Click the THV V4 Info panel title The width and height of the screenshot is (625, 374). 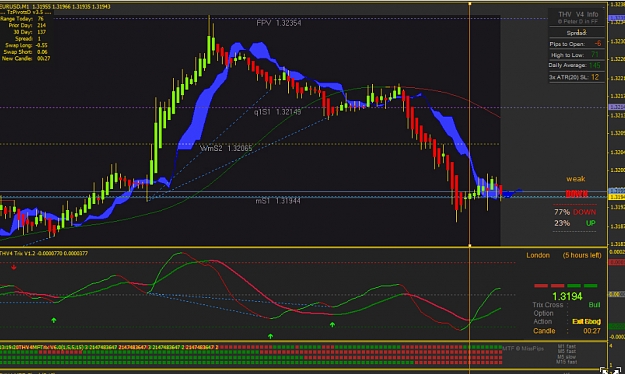(578, 14)
